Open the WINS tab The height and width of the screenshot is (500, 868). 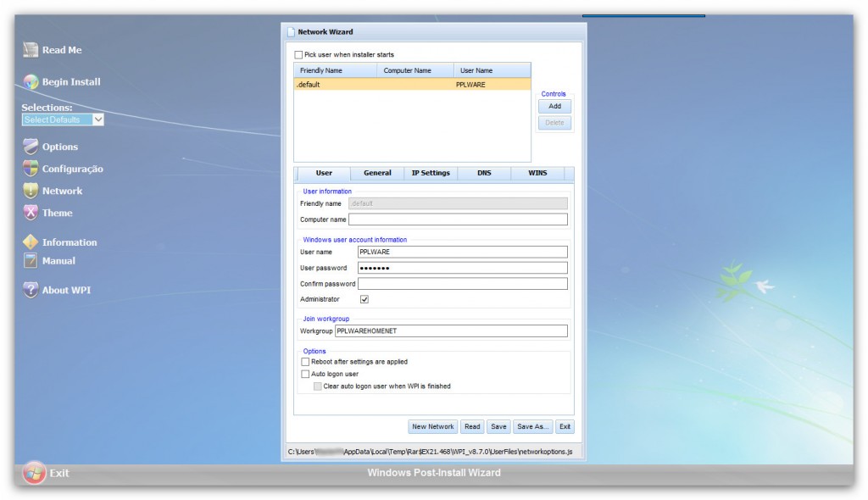[538, 173]
